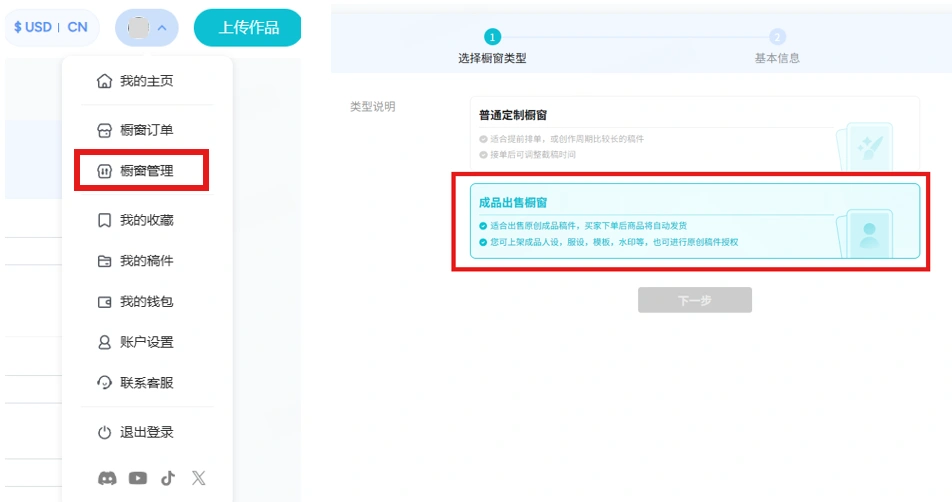Click the home icon beside 我的主页
Screen dimensions: 952x502
104,81
